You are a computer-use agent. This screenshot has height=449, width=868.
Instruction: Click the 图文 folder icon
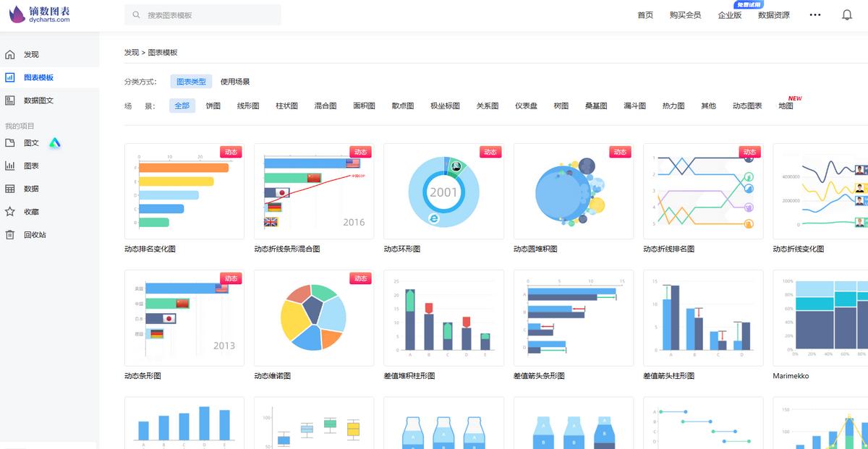pos(10,143)
